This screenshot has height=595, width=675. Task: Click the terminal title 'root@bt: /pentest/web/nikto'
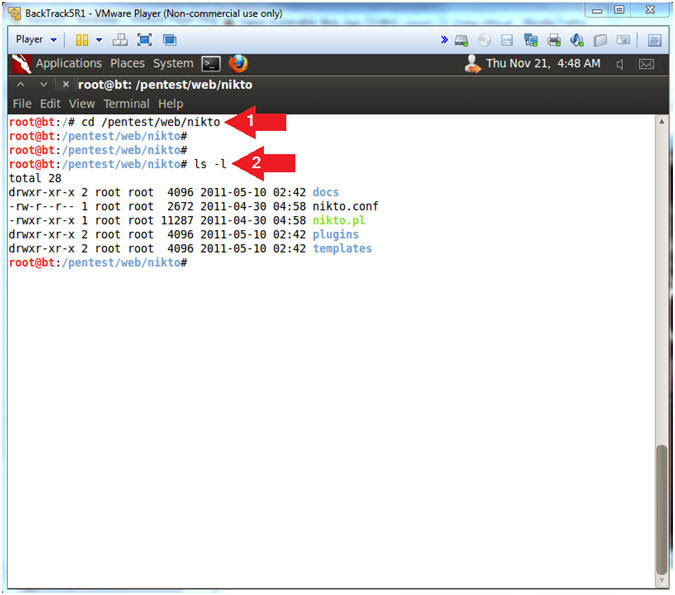point(165,84)
